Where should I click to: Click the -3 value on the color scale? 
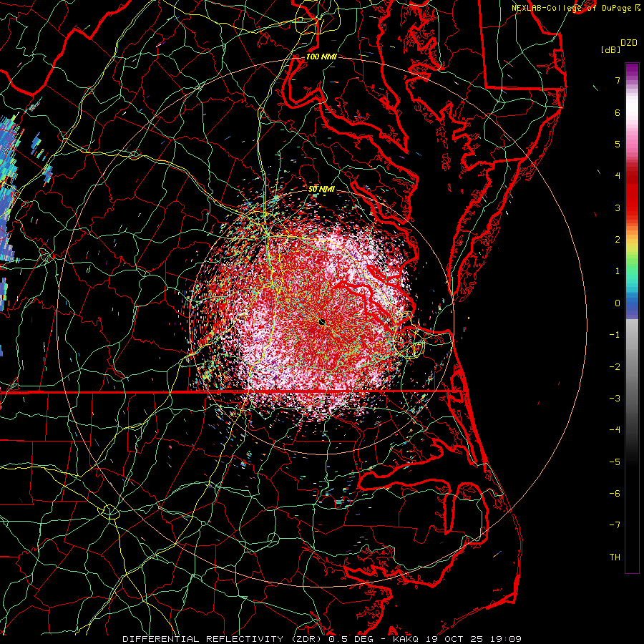(615, 399)
